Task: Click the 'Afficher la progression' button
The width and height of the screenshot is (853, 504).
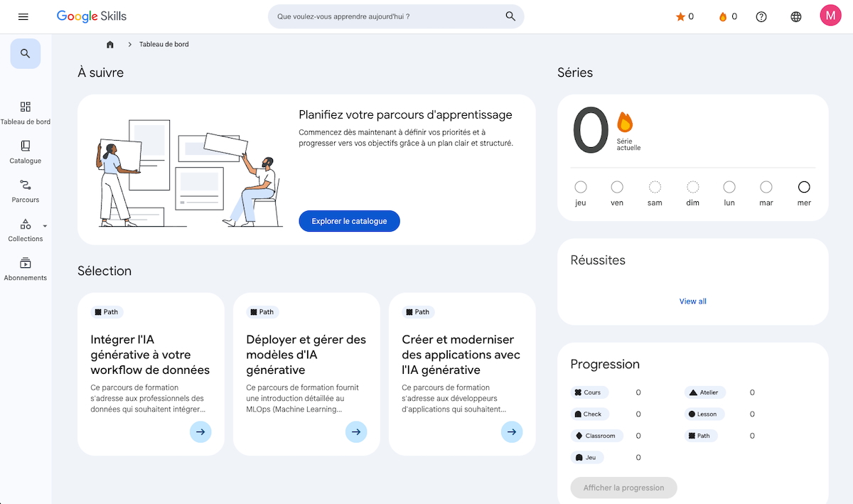Action: pyautogui.click(x=623, y=488)
